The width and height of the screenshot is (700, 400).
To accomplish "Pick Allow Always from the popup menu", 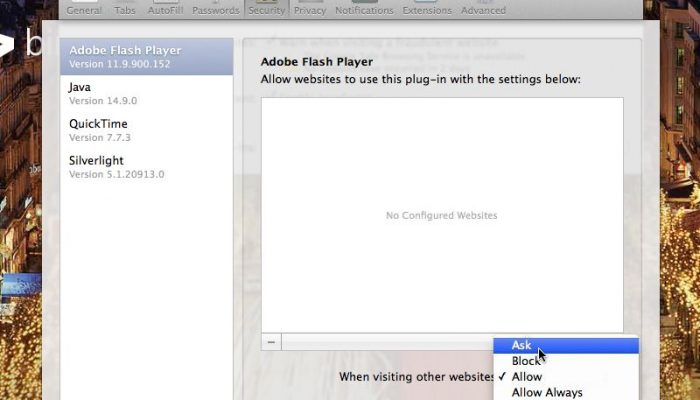I will click(566, 392).
